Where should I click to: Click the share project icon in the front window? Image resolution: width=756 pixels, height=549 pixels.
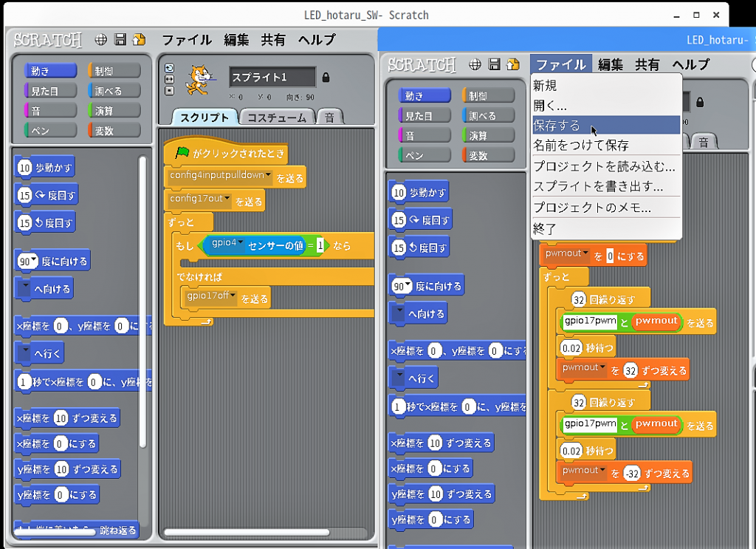point(513,64)
